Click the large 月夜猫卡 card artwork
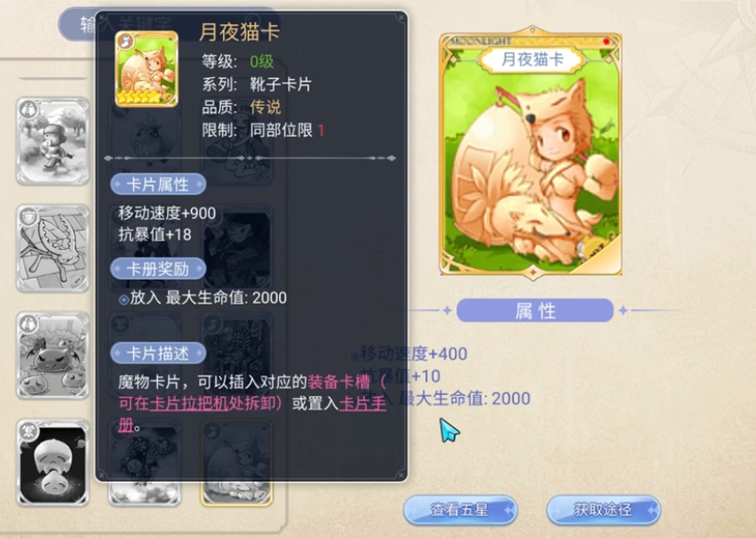The image size is (756, 538). pyautogui.click(x=530, y=153)
